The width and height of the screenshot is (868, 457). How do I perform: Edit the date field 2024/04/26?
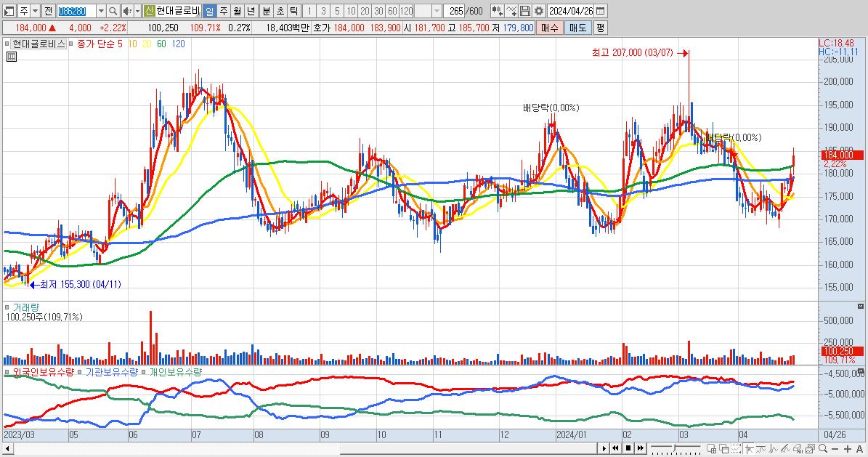(x=571, y=11)
